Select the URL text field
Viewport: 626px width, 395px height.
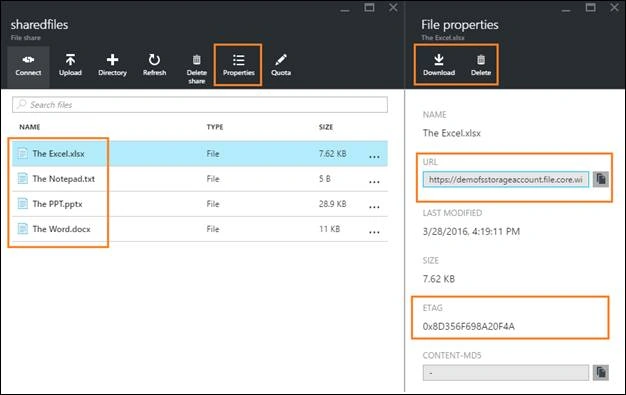[505, 179]
